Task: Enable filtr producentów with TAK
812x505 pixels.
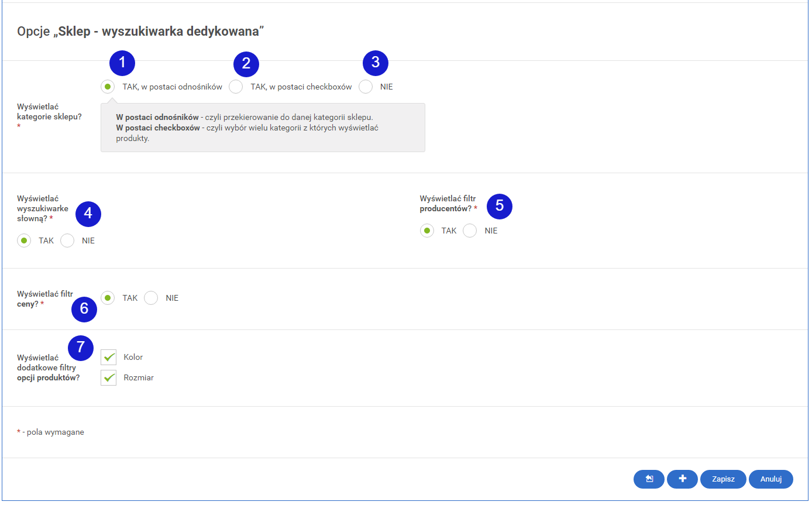Action: click(427, 231)
